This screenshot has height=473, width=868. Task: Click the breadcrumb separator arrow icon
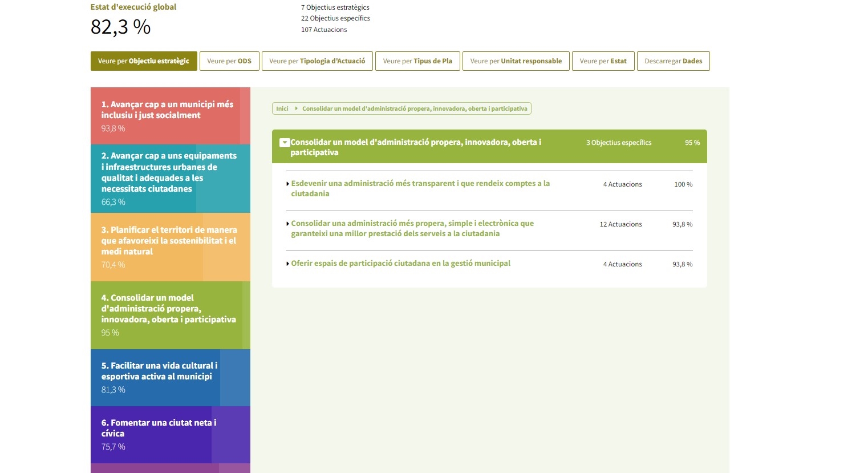point(296,108)
